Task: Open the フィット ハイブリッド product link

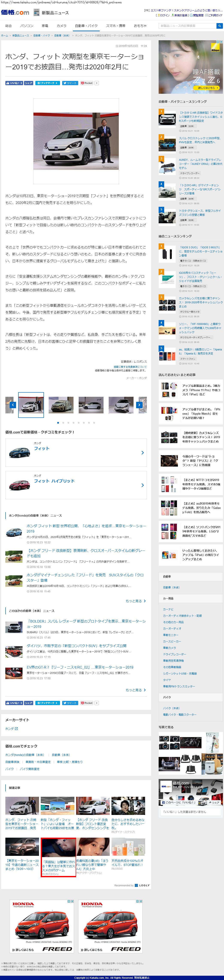Action: 54,481
